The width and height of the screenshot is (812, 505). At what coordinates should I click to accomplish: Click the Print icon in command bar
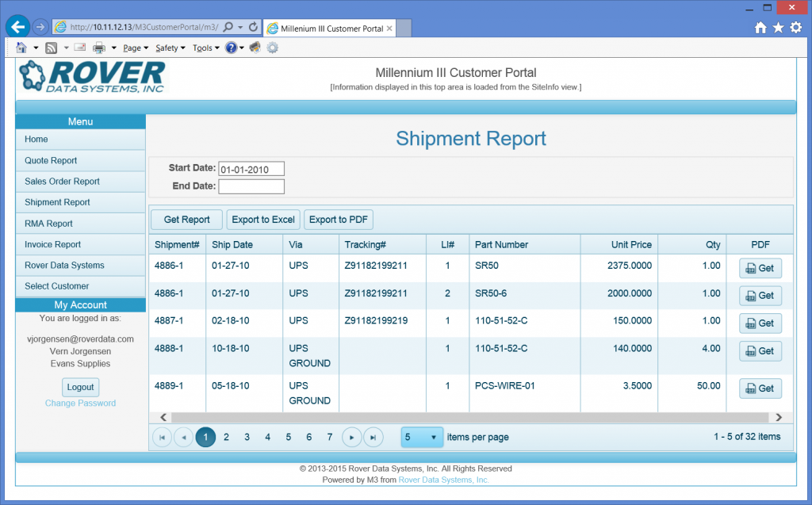[99, 48]
